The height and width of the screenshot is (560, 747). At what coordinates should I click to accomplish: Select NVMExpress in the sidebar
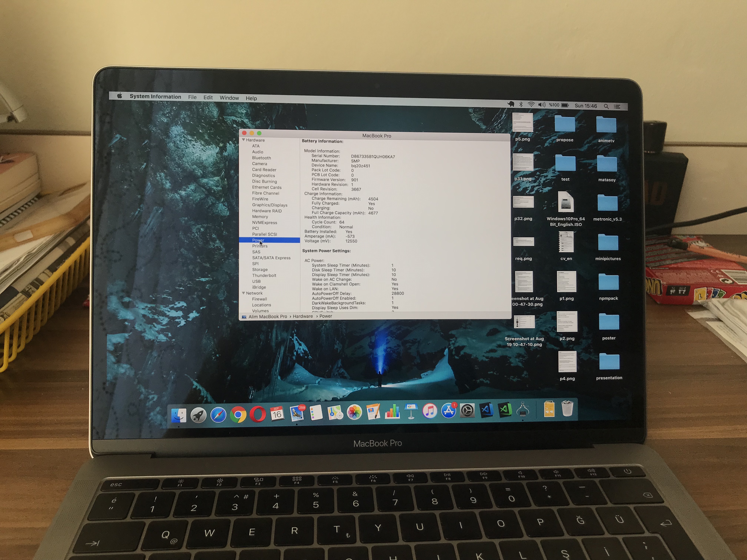point(264,222)
